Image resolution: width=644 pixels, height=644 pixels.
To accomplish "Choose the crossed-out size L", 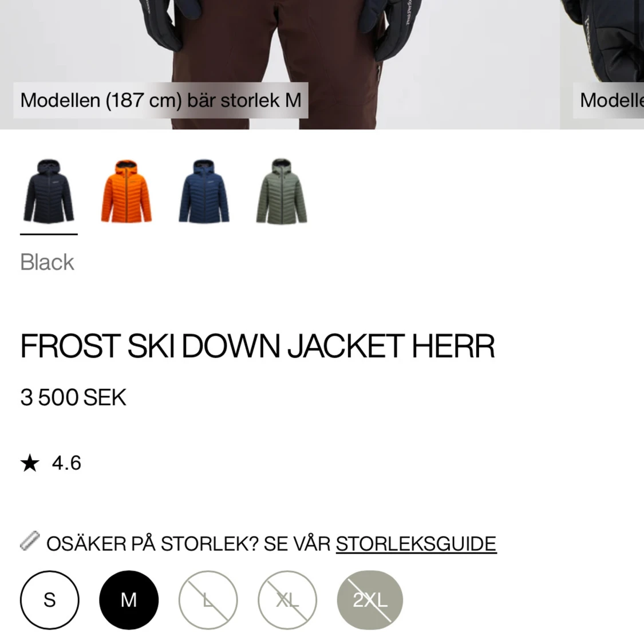I will coord(208,600).
